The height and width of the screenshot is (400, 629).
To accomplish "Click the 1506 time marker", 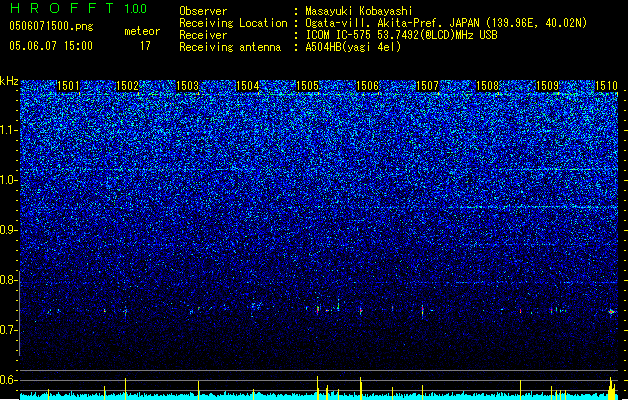I will coord(367,86).
